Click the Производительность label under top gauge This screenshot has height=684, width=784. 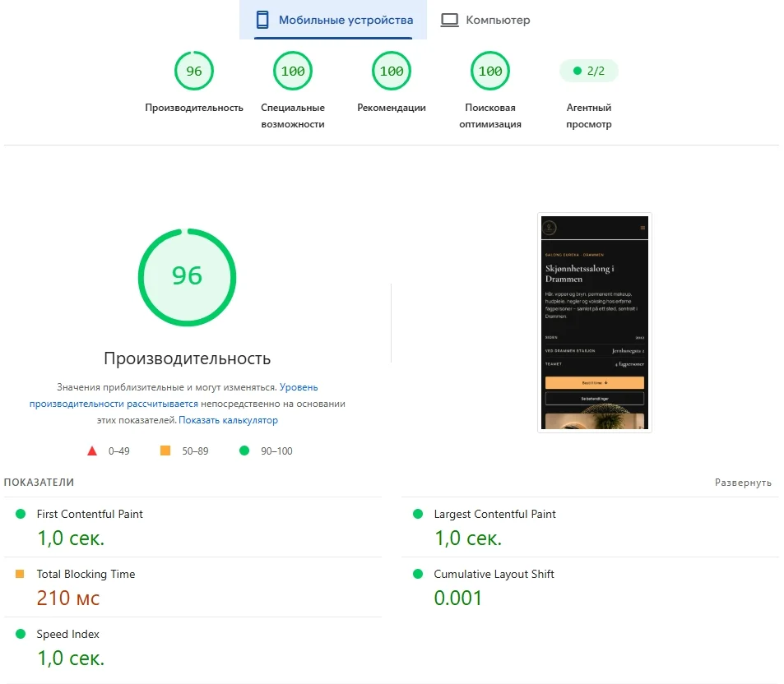click(x=194, y=108)
